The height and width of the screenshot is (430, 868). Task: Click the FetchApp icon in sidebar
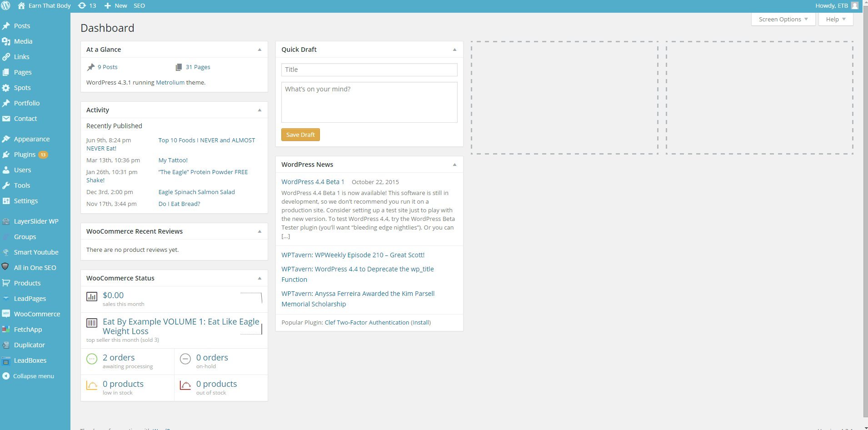pyautogui.click(x=6, y=330)
